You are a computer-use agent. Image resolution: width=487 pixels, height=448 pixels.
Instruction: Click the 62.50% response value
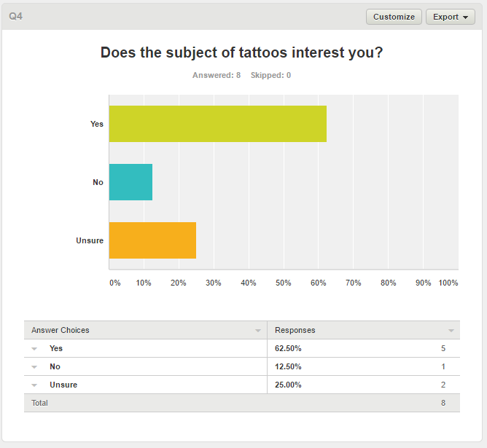(x=288, y=349)
